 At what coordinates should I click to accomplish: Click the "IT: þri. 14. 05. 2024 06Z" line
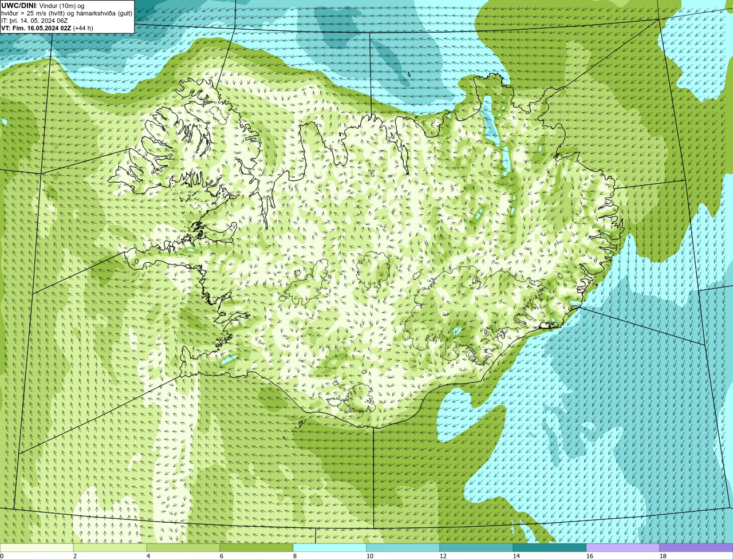(34, 21)
